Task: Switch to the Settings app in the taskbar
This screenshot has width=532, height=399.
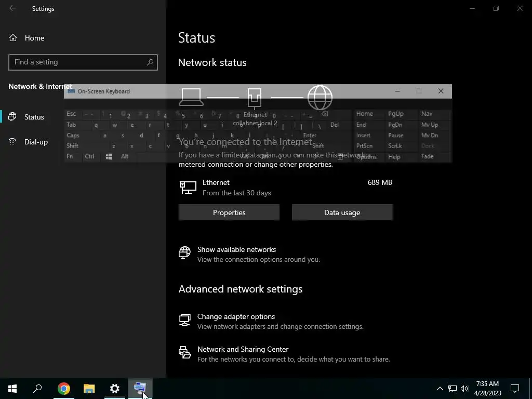Action: 115,389
